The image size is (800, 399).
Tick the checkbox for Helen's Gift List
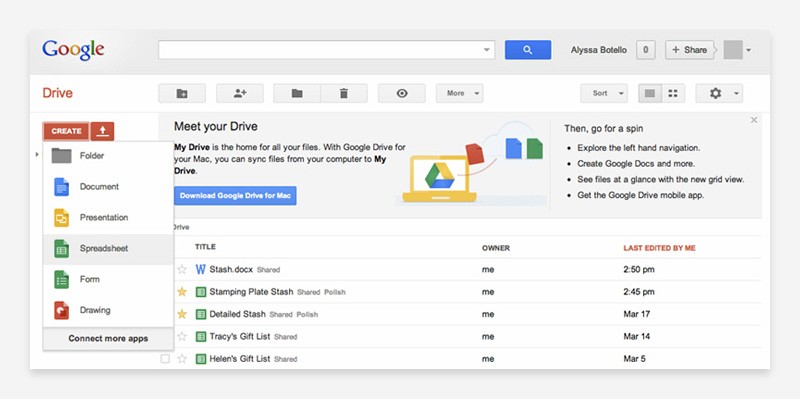pyautogui.click(x=165, y=359)
